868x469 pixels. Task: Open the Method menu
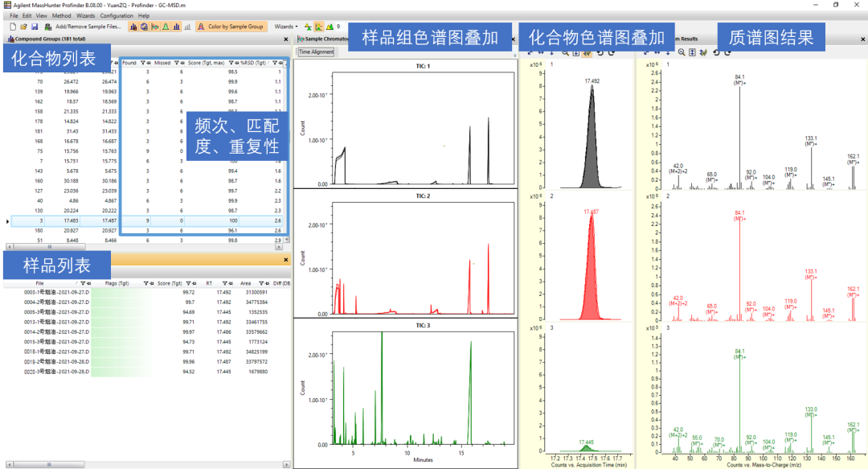[61, 15]
